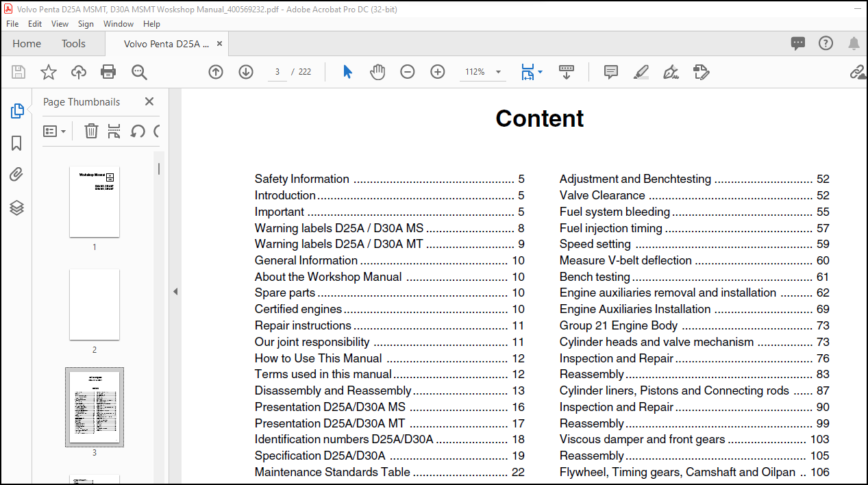Add a sticky note comment
The width and height of the screenshot is (868, 485).
click(611, 72)
